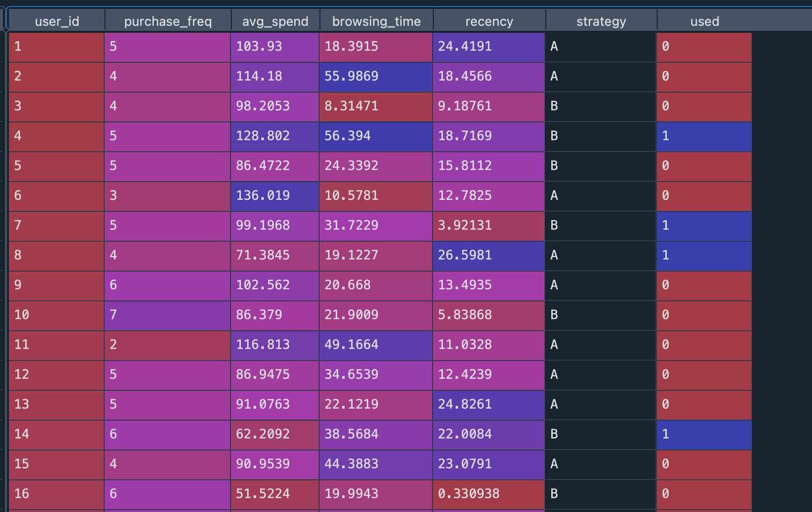812x512 pixels.
Task: Click avg_spend value 51.5224
Action: tap(275, 495)
